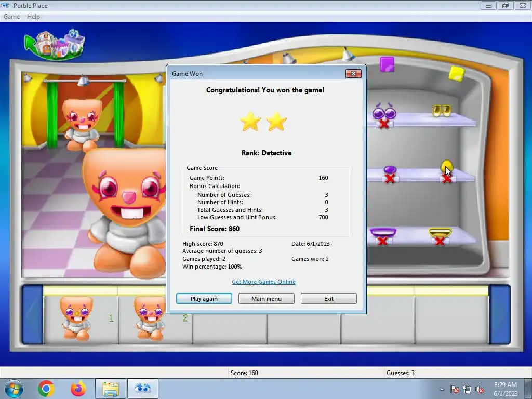Click the taskbar clock showing 8:29 AM

tap(506, 389)
